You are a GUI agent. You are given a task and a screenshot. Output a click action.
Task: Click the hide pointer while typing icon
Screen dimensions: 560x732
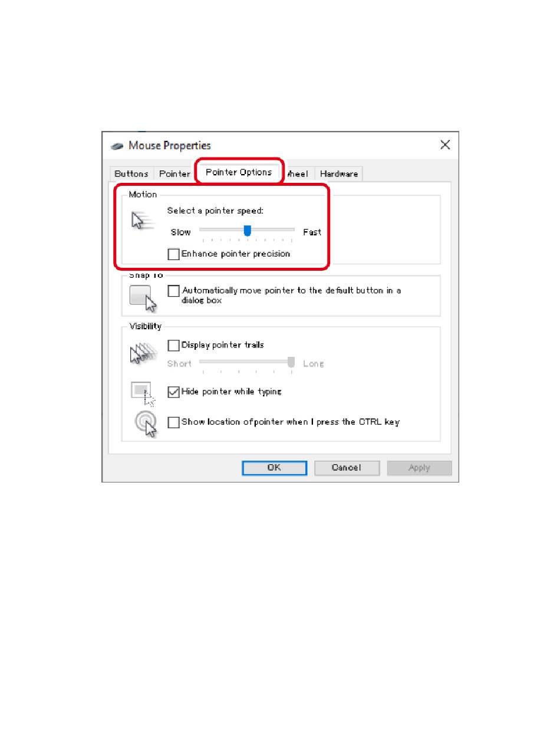click(x=143, y=394)
